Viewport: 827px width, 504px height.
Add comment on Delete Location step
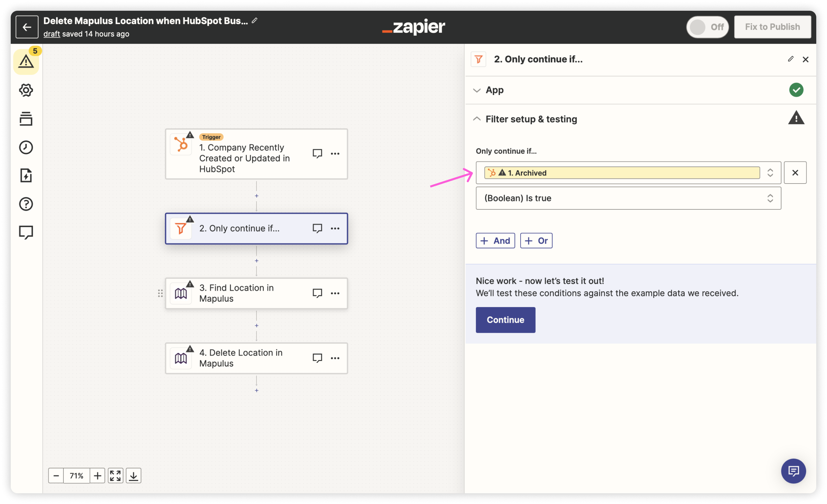pyautogui.click(x=317, y=358)
